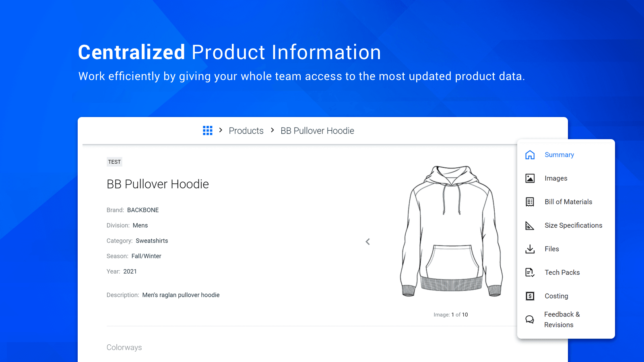Open the Tech Packs document icon

point(530,272)
